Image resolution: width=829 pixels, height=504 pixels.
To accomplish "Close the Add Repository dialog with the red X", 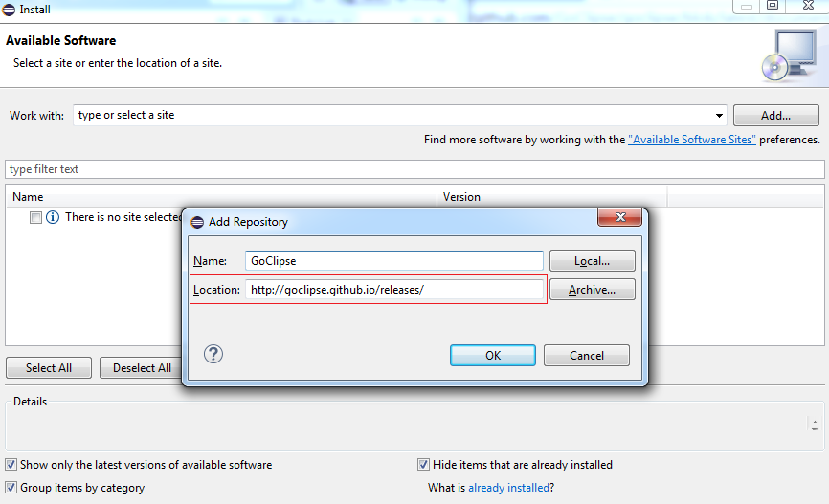I will 619,216.
